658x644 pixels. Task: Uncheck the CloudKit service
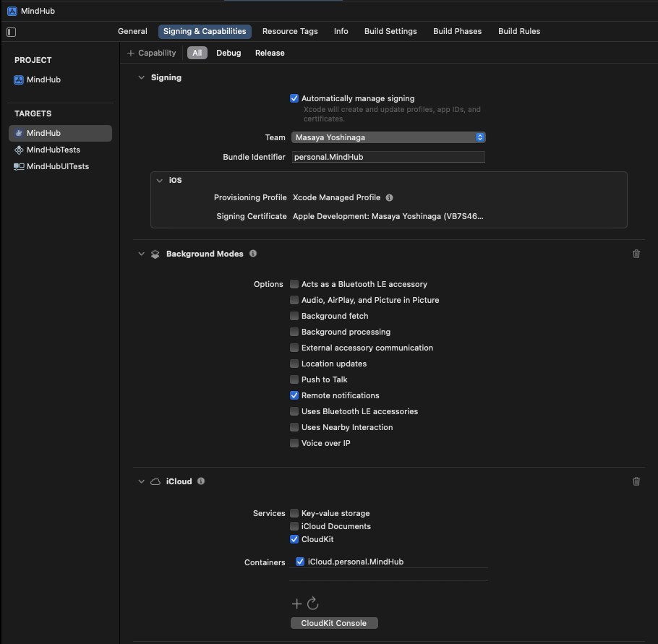[294, 539]
